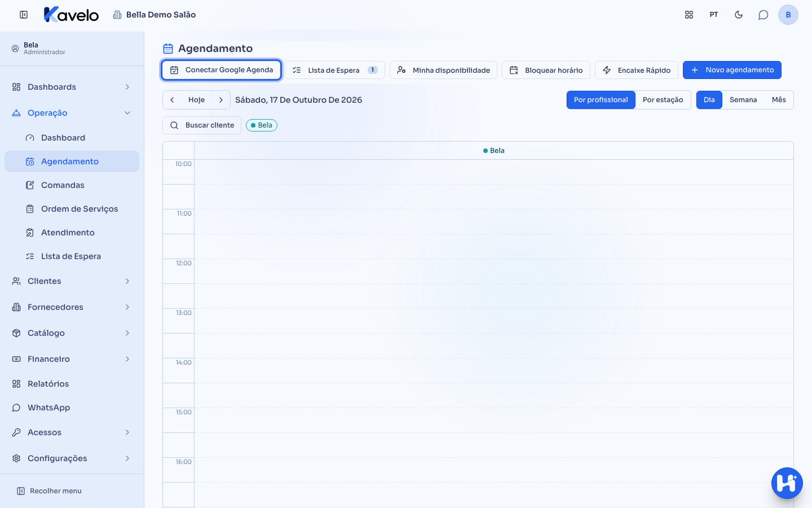Create a Novo agendamento
The height and width of the screenshot is (508, 812).
click(x=732, y=70)
